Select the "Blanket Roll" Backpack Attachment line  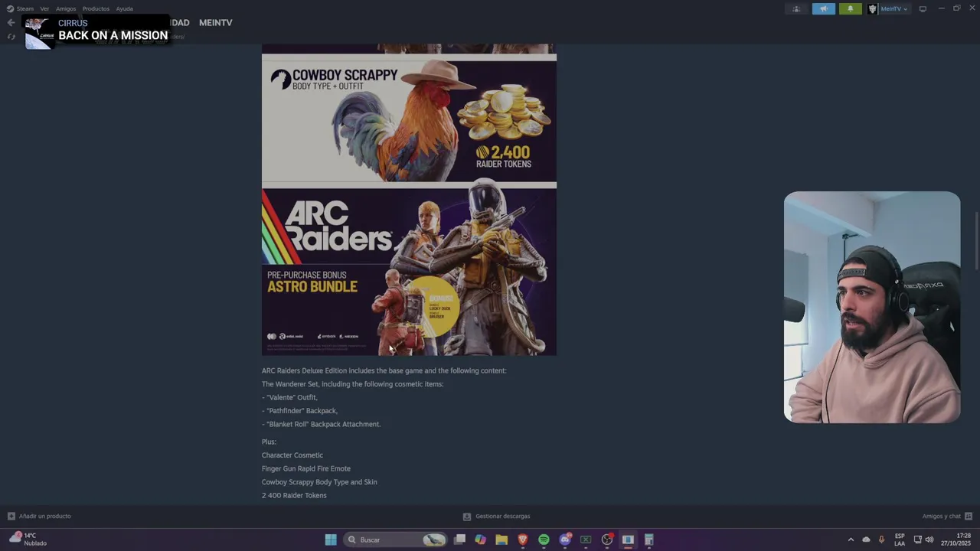(x=321, y=425)
